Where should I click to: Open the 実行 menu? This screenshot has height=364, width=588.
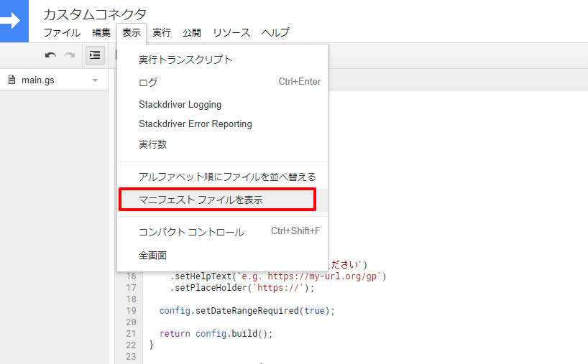coord(162,32)
